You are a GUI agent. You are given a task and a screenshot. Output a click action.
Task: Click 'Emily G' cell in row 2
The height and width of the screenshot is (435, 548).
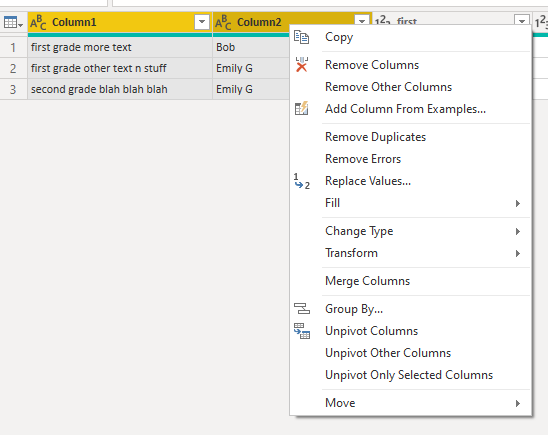(x=251, y=68)
